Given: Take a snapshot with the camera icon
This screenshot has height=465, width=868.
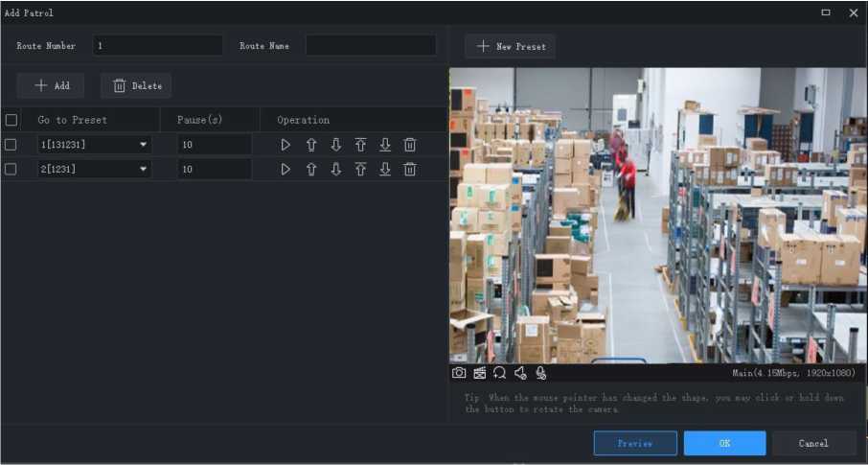Looking at the screenshot, I should [459, 373].
